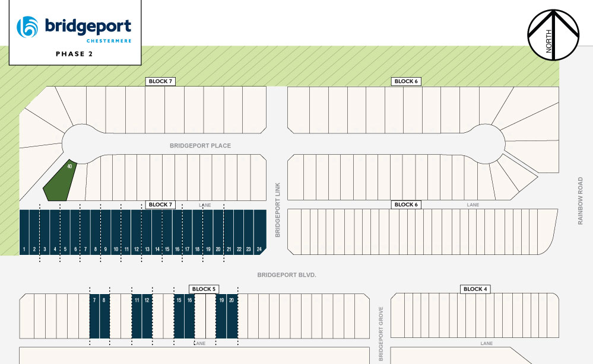Screen dimensions: 593x364
Task: Click the Bridgeport Place street label
Action: 200,146
